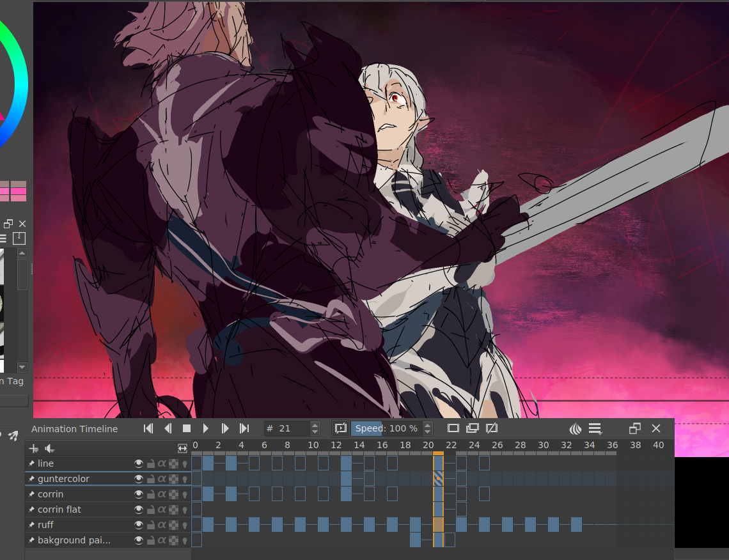Add a new layer to the timeline
729x560 pixels.
tap(34, 449)
